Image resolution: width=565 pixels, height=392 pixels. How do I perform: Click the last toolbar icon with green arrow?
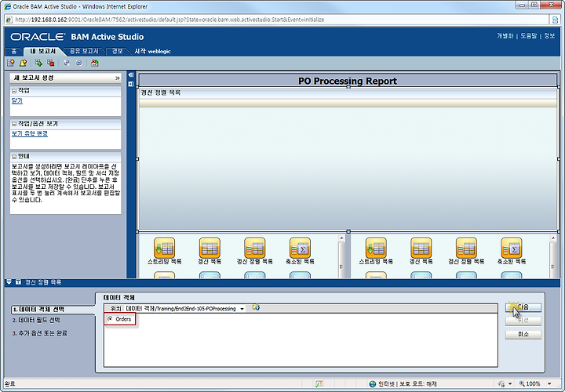click(x=94, y=63)
